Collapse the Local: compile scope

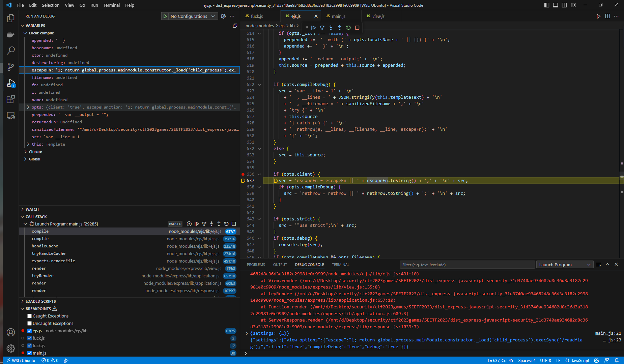coord(25,33)
